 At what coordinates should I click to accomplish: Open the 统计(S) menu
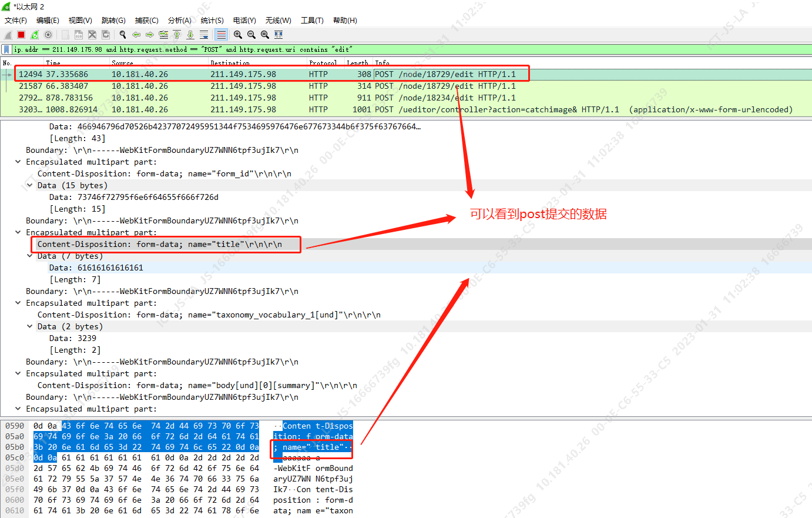coord(212,20)
